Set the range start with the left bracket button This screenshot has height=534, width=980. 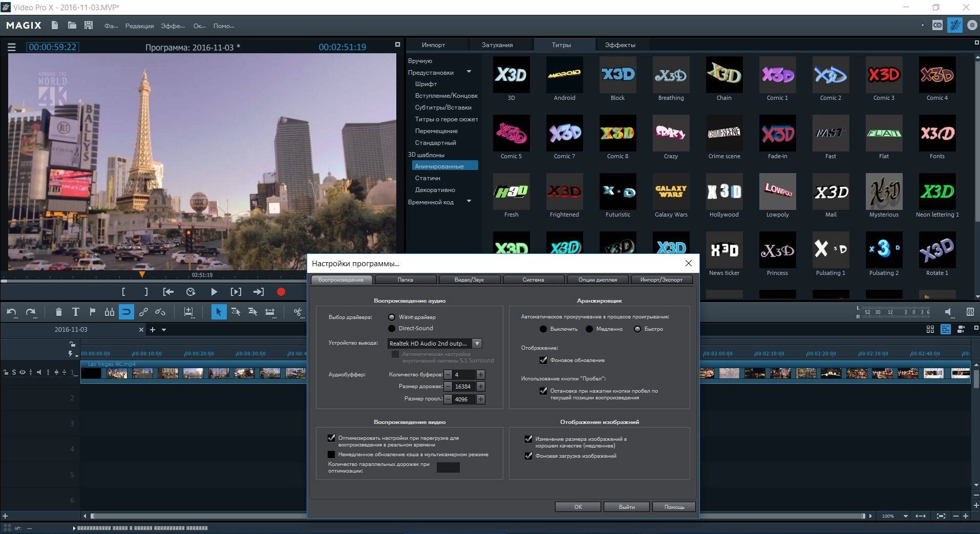(x=123, y=292)
